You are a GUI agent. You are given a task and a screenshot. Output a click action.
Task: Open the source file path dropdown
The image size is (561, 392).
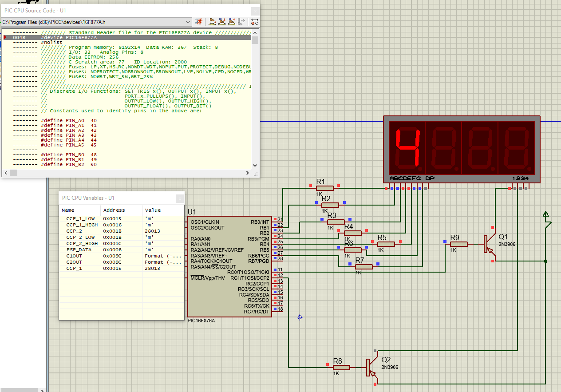[x=188, y=21]
